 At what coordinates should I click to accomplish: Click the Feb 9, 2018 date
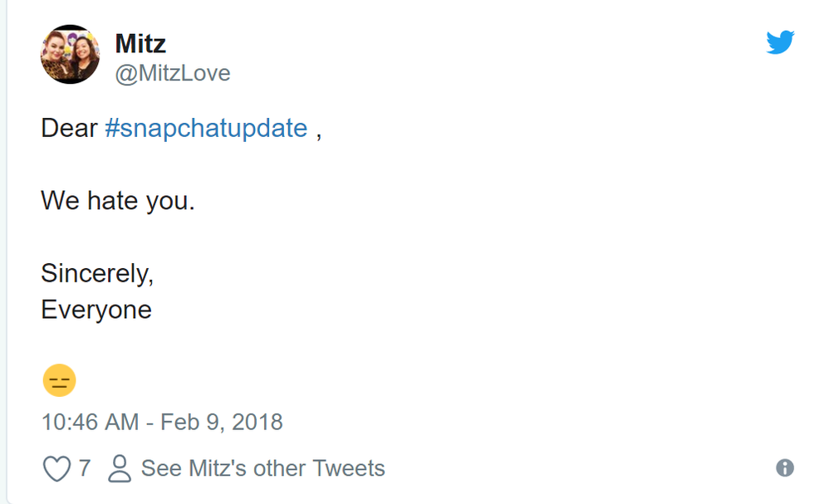[x=222, y=422]
